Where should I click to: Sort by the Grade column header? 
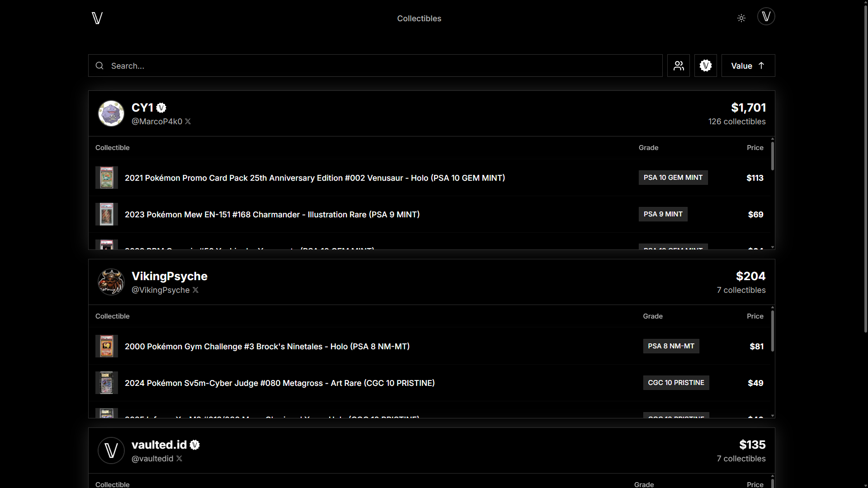648,147
